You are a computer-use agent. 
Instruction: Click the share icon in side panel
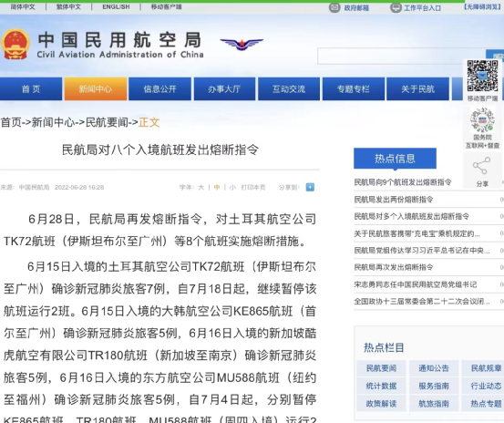click(481, 166)
